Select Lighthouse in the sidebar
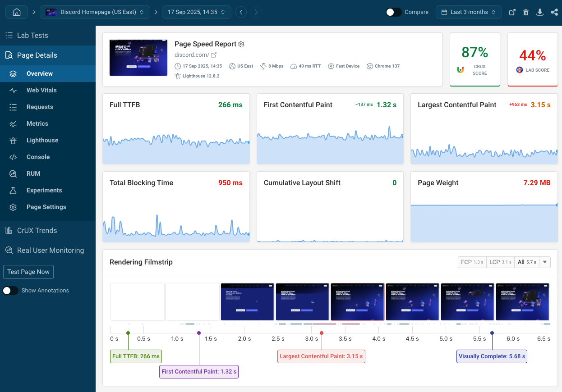 [x=42, y=140]
